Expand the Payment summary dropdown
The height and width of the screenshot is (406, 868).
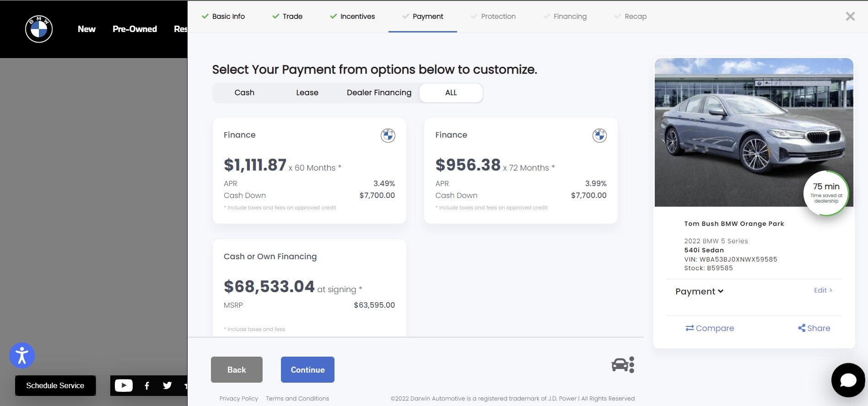pos(699,291)
